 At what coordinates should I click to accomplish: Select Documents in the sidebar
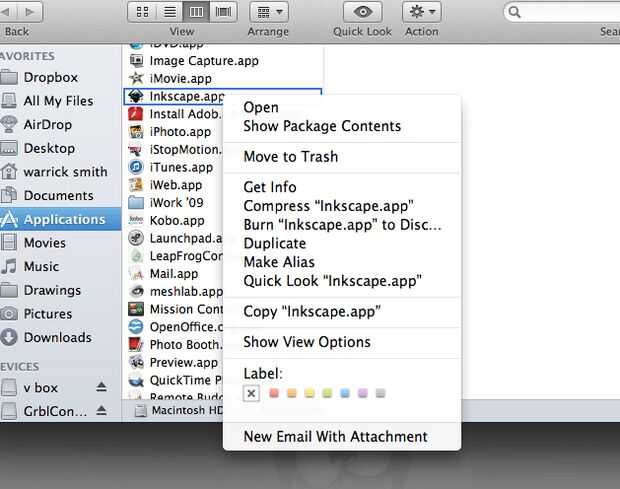tap(60, 196)
